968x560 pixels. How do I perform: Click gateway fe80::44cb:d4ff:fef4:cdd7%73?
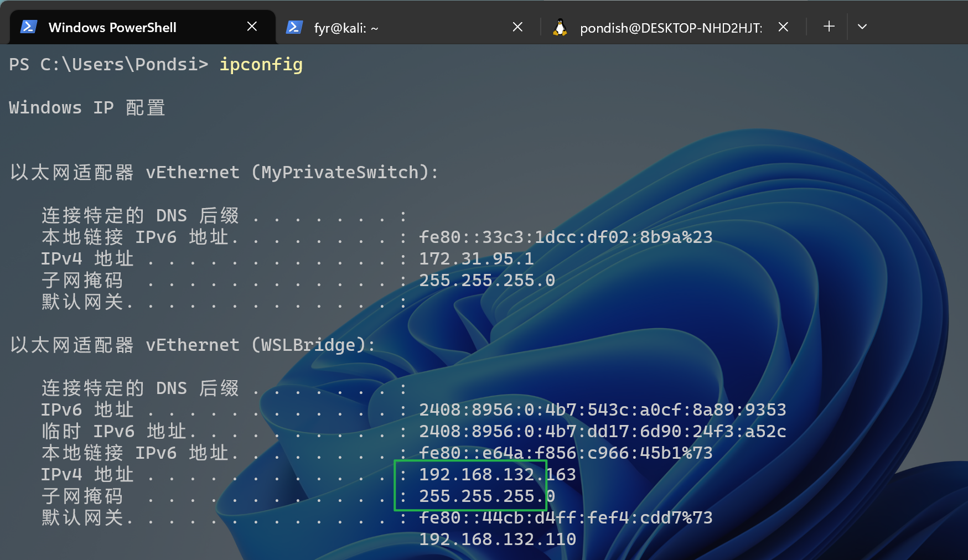point(566,518)
